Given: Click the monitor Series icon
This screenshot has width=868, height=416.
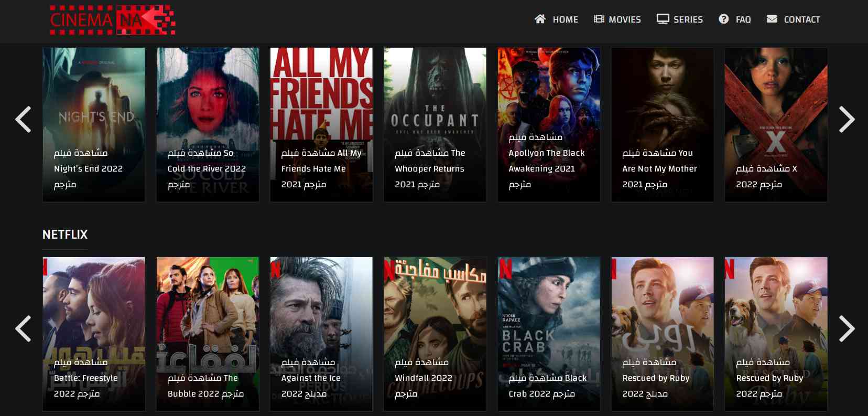Looking at the screenshot, I should [x=663, y=19].
